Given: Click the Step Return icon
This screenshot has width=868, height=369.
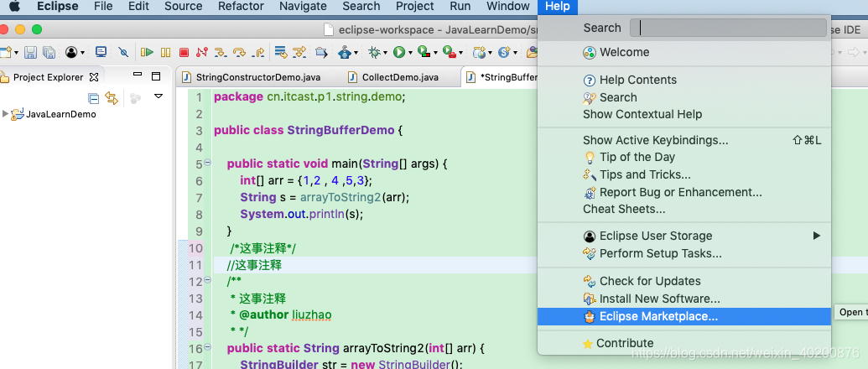Looking at the screenshot, I should pos(258,53).
